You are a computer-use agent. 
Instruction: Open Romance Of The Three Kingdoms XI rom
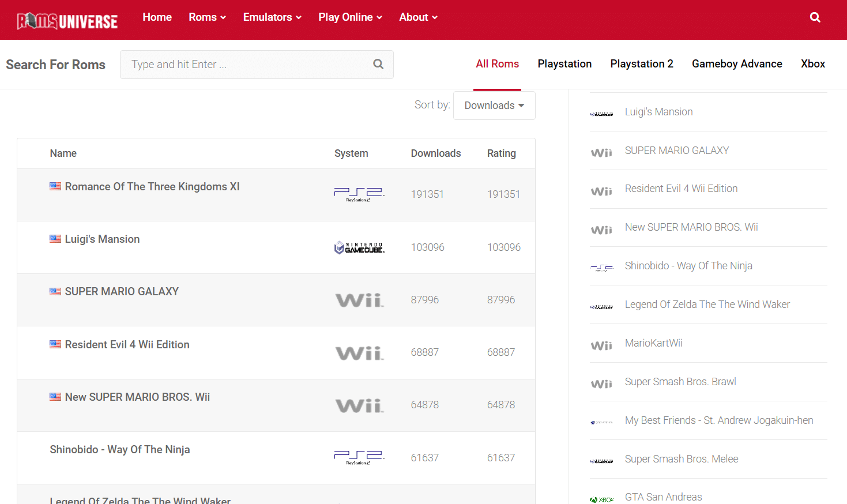click(152, 187)
